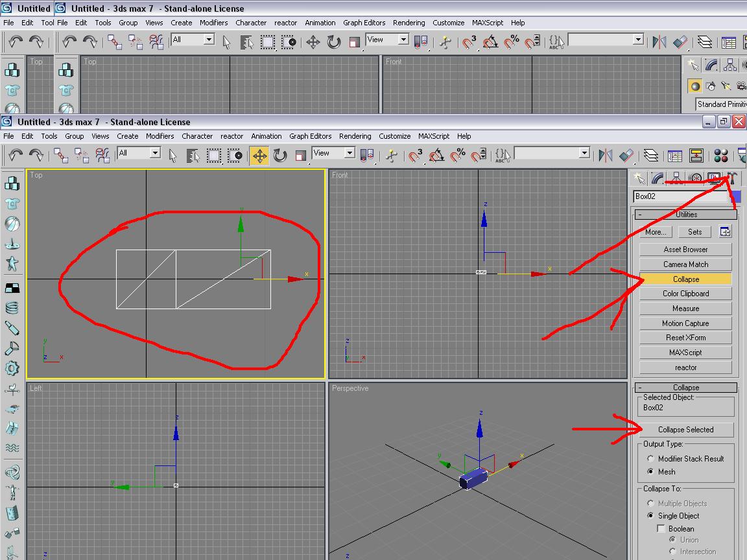Open Select by Name in front window toolbar
Image resolution: width=747 pixels, height=560 pixels.
(193, 156)
